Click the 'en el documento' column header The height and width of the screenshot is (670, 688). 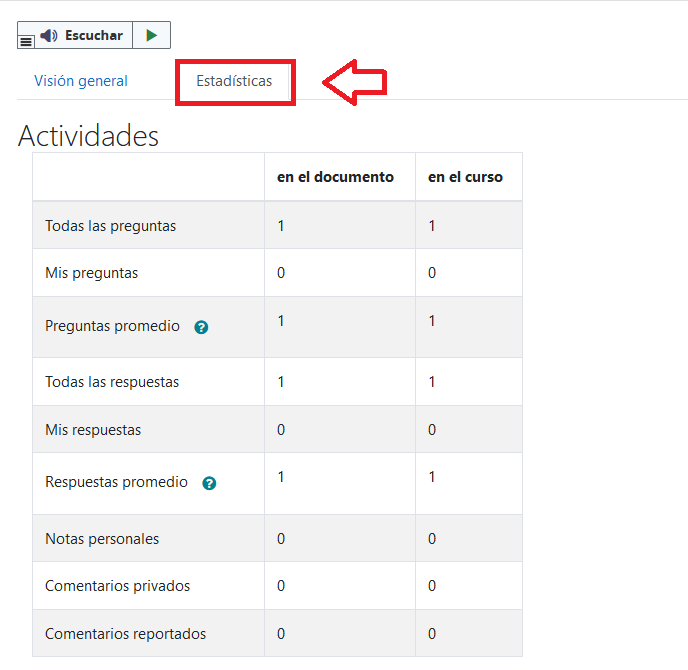tap(335, 177)
